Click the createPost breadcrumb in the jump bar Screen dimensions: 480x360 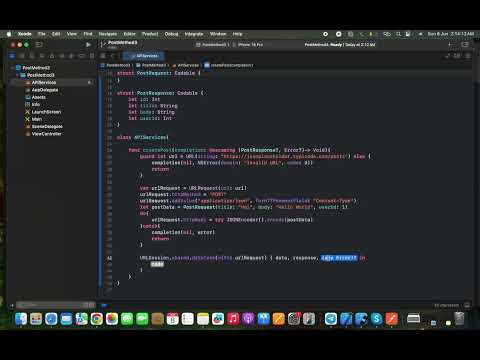point(229,65)
